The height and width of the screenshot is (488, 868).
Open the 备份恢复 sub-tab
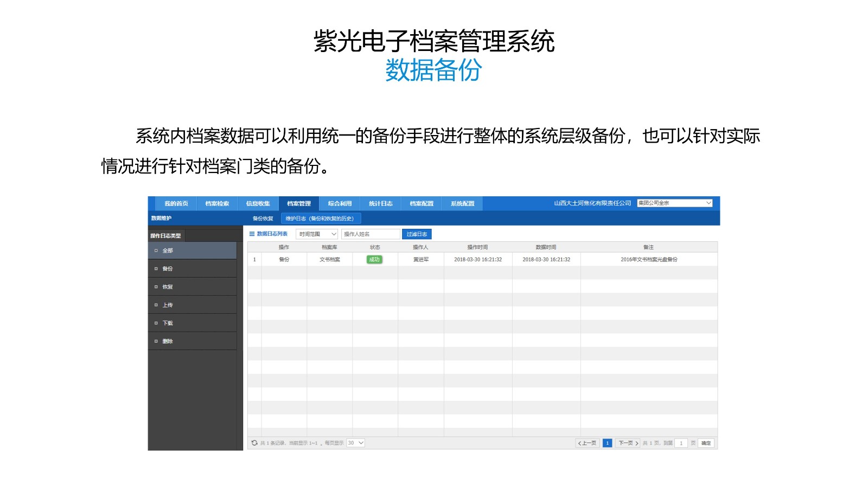pyautogui.click(x=263, y=219)
